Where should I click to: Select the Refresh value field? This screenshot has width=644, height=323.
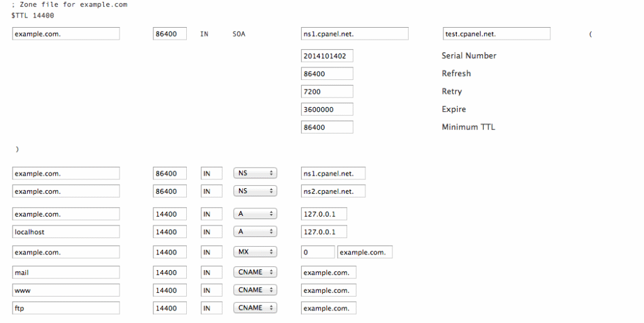[327, 74]
